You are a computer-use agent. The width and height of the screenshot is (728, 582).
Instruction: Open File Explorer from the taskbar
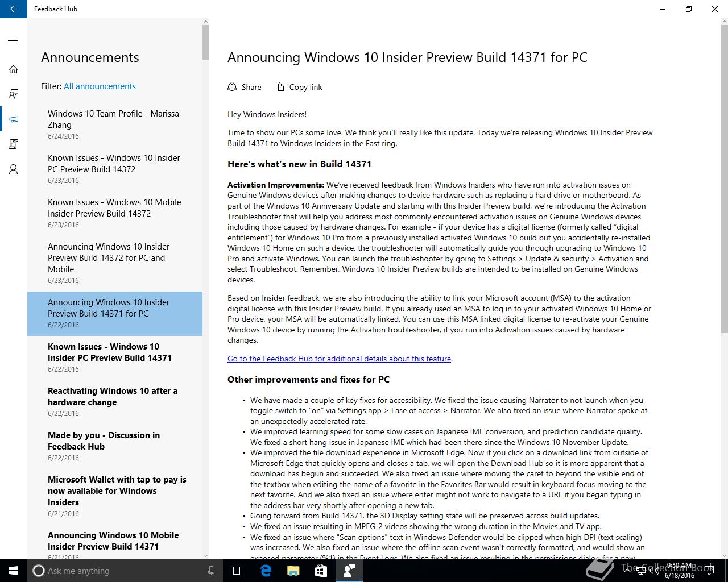click(293, 571)
